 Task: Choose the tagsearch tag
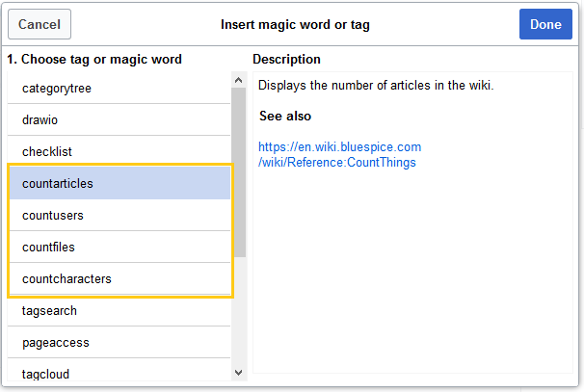(119, 311)
